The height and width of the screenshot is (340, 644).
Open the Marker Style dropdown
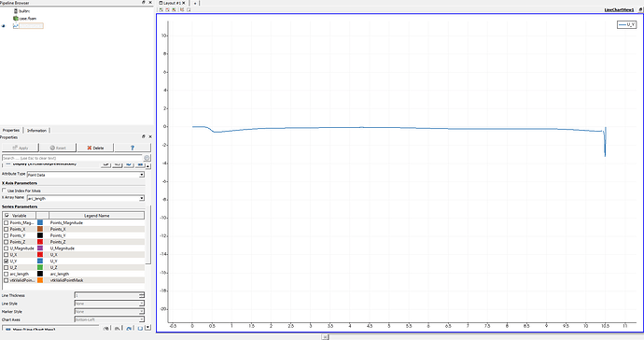coord(109,312)
